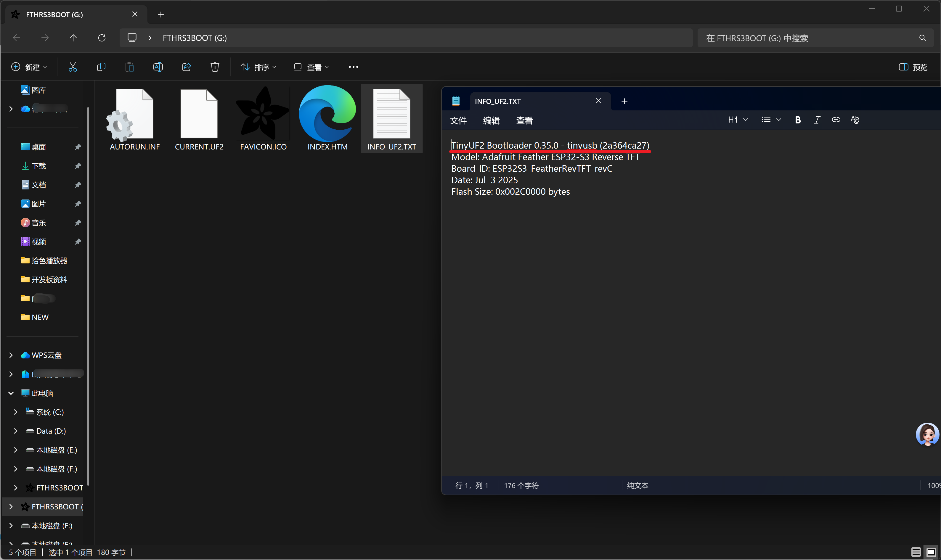The width and height of the screenshot is (941, 560).
Task: Click the Delete trash can icon
Action: point(215,67)
